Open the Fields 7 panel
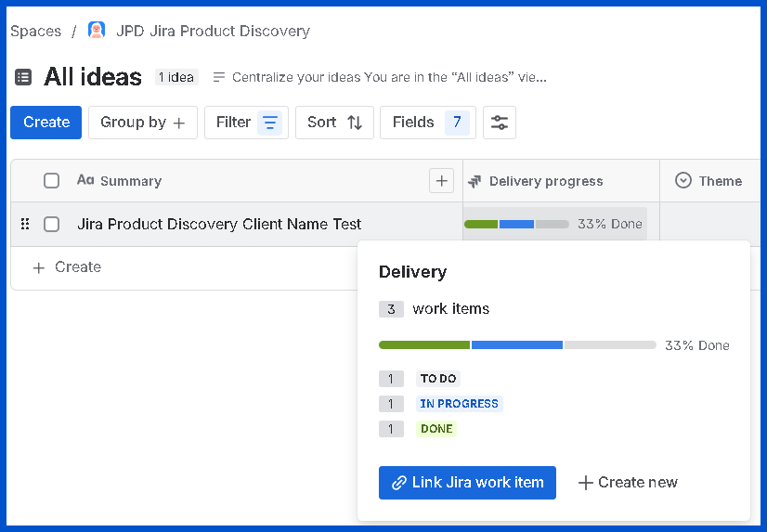This screenshot has width=767, height=532. pyautogui.click(x=428, y=123)
